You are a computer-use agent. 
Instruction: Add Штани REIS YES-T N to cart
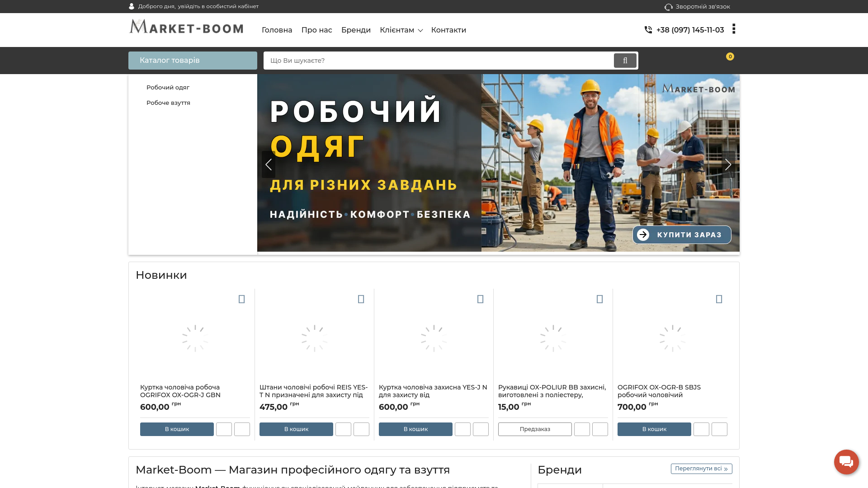click(x=296, y=429)
